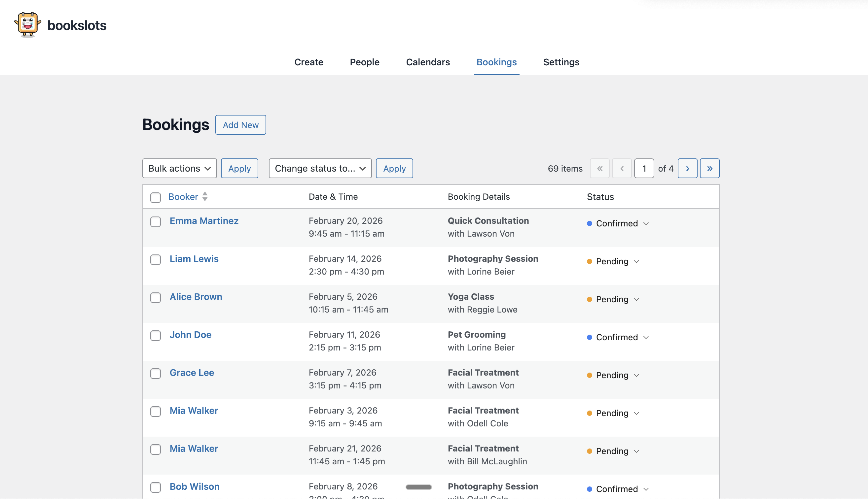The height and width of the screenshot is (499, 868).
Task: Open the Bulk actions dropdown
Action: pos(179,168)
